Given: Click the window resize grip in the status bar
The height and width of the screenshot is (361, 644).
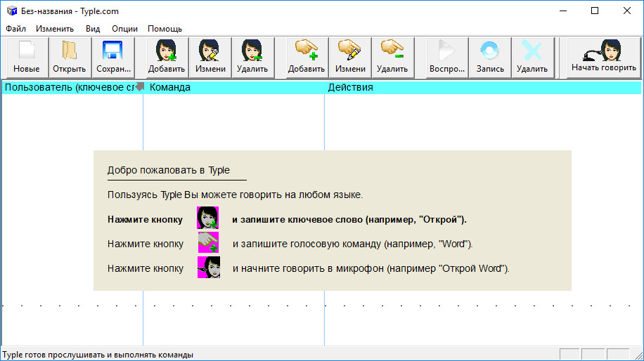Looking at the screenshot, I should click(x=638, y=355).
